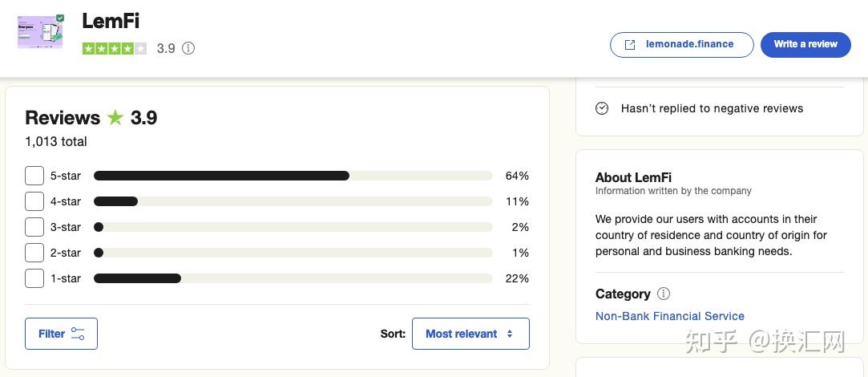
Task: Click the 1-star rating progress bar
Action: 293,278
